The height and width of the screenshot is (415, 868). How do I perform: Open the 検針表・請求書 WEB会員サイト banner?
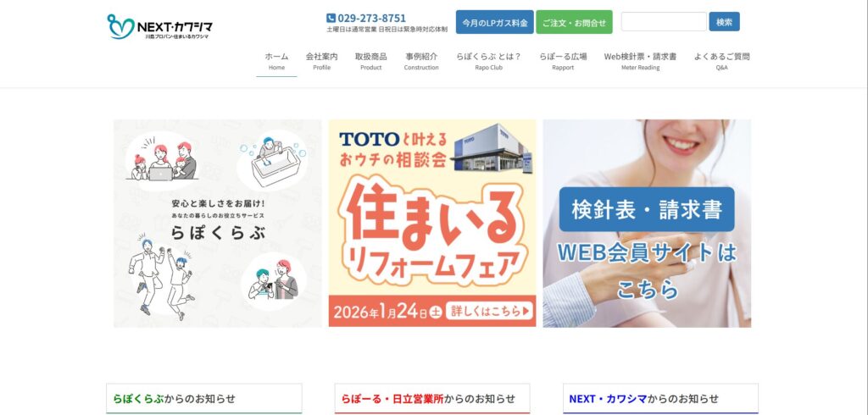click(x=647, y=224)
